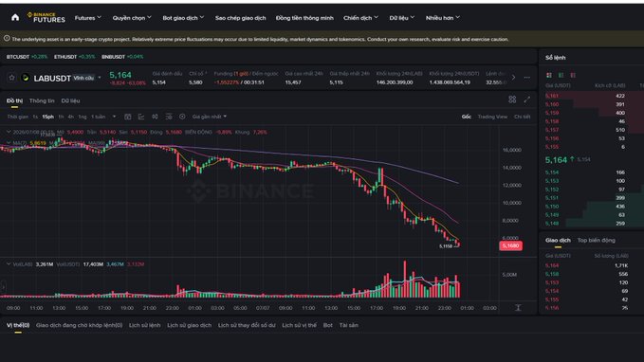
Task: Open Giao dịch đang chờ khớp lệnh(0) tab
Action: 79,325
